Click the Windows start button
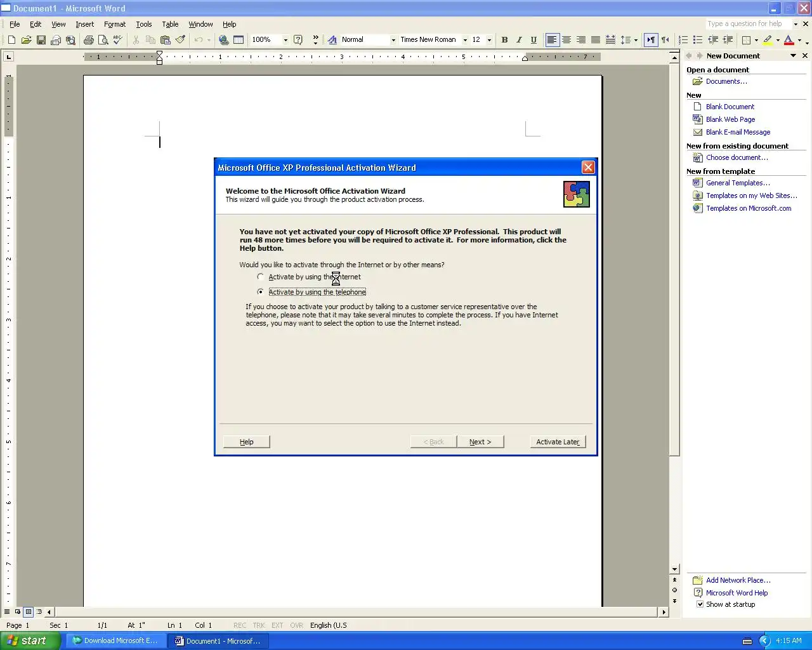The width and height of the screenshot is (812, 650). coord(30,640)
